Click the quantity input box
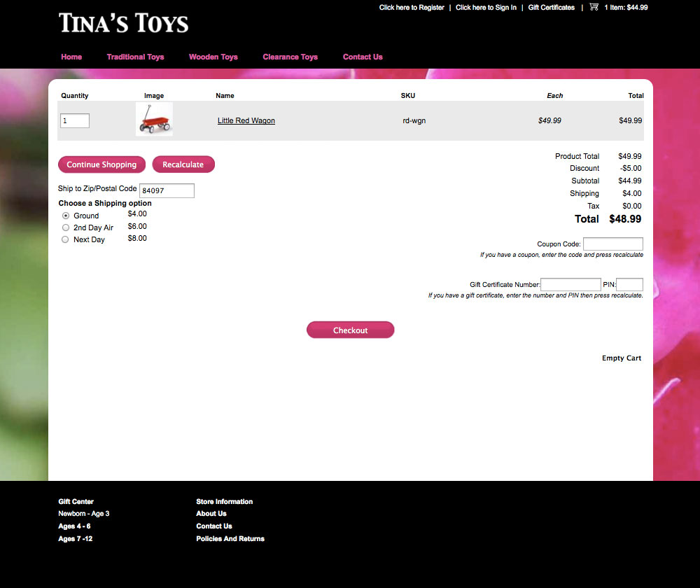The height and width of the screenshot is (588, 700). (x=75, y=120)
